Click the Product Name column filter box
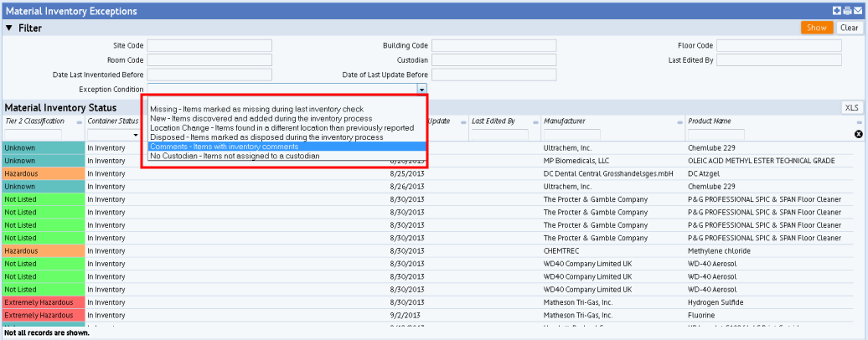 (x=716, y=134)
